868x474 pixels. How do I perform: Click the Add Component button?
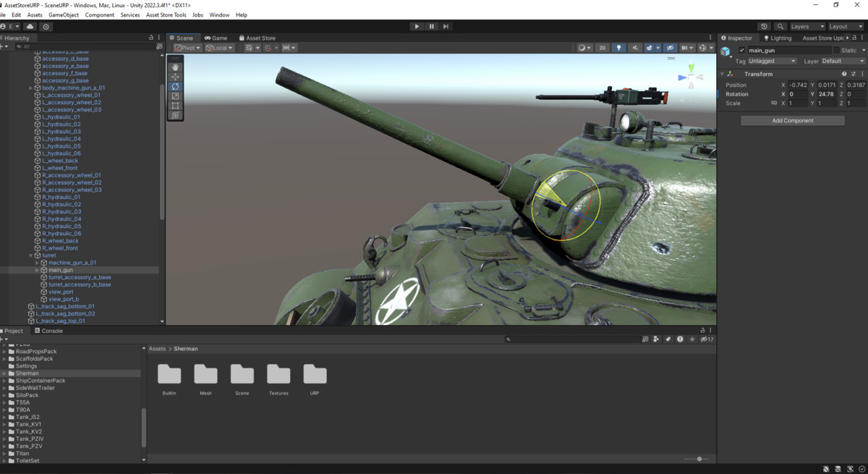tap(793, 121)
